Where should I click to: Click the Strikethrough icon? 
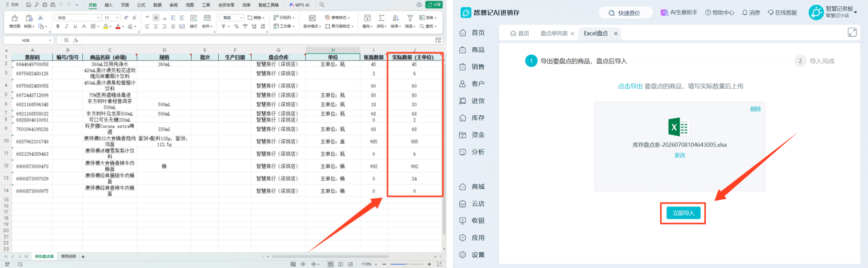84,26
